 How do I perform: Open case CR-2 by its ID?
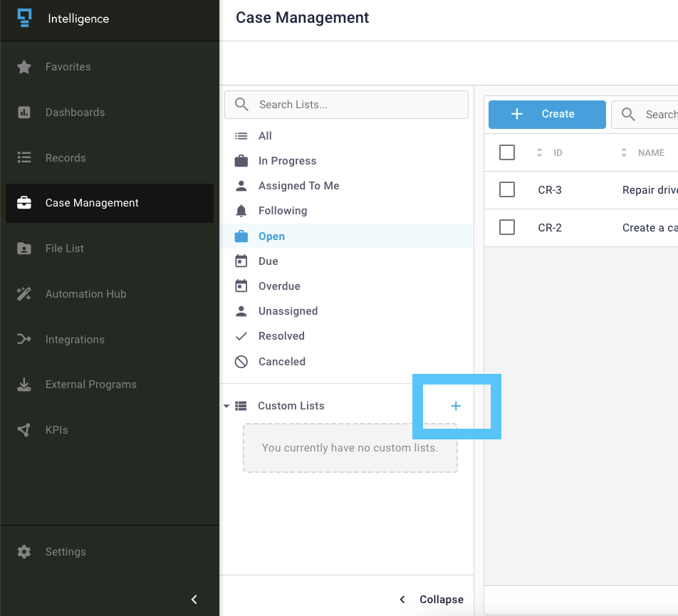tap(550, 227)
